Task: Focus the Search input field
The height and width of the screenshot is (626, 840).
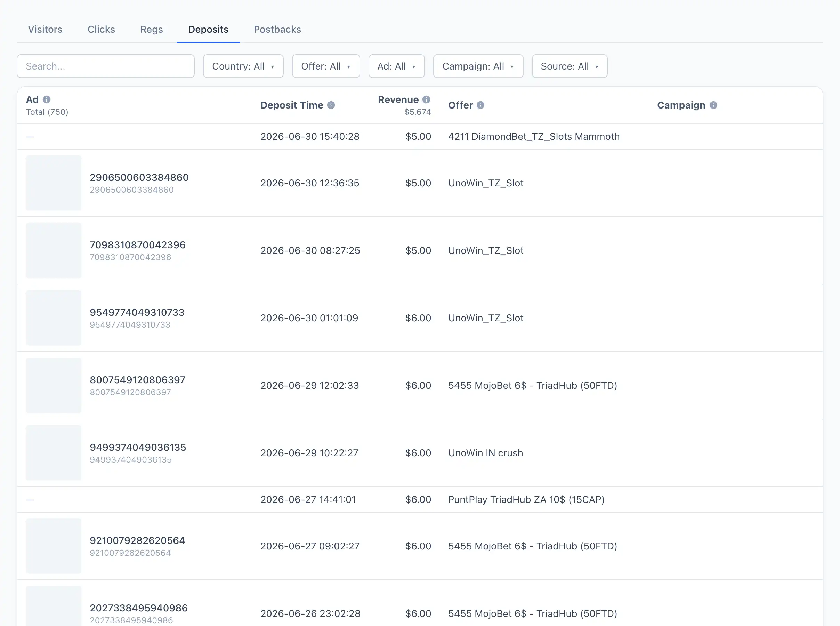Action: tap(106, 66)
